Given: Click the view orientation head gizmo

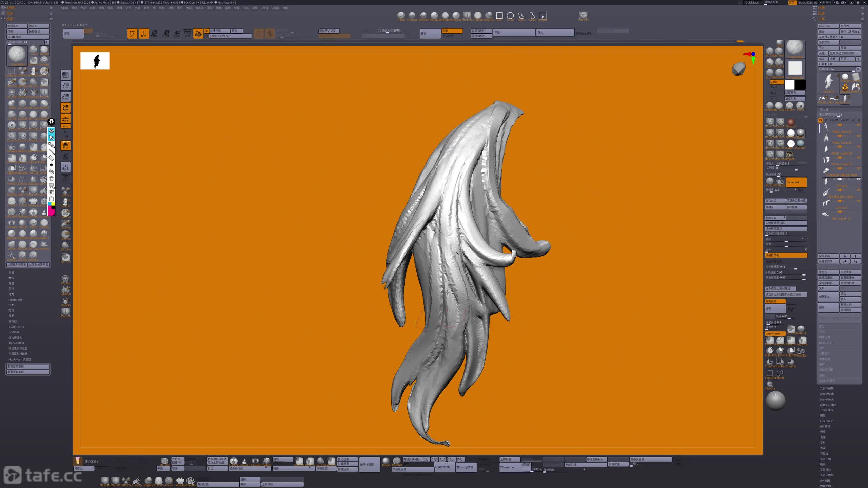Looking at the screenshot, I should tap(738, 69).
